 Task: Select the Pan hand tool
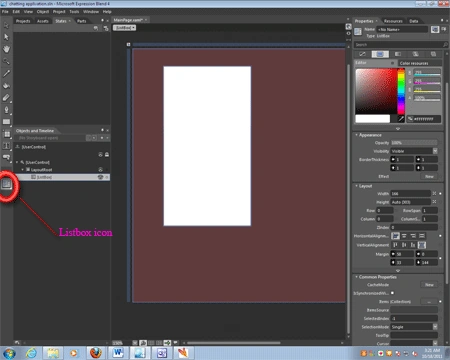(6, 49)
